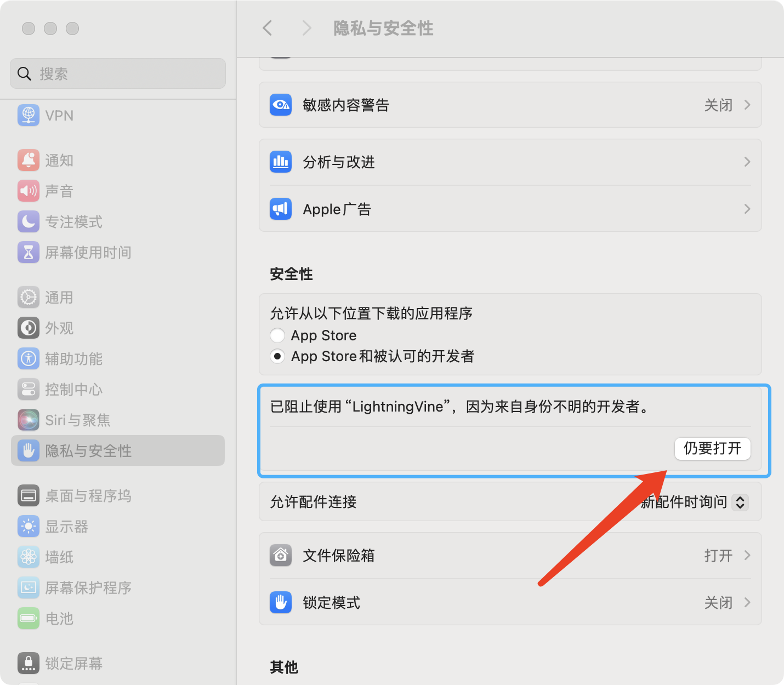
Task: Click the VPN globe icon in sidebar
Action: pos(29,116)
